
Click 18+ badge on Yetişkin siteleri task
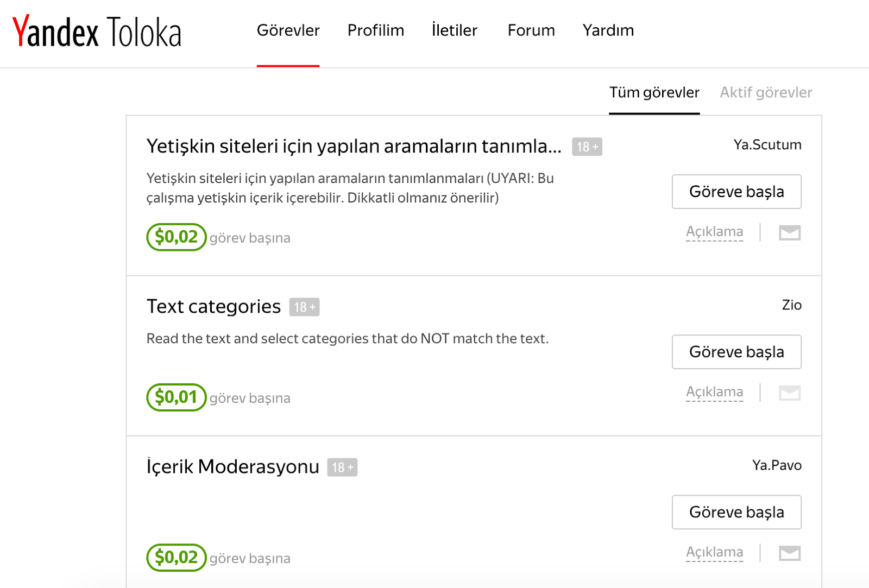587,147
